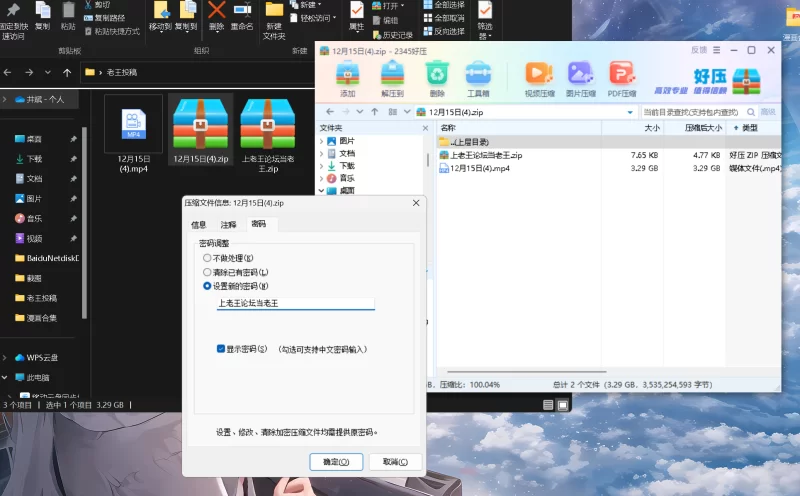Click the green 删除 recycle icon in 好压
The width and height of the screenshot is (800, 496).
click(437, 75)
